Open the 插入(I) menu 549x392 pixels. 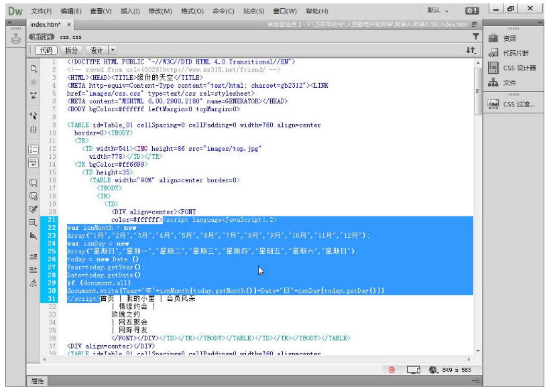point(130,11)
